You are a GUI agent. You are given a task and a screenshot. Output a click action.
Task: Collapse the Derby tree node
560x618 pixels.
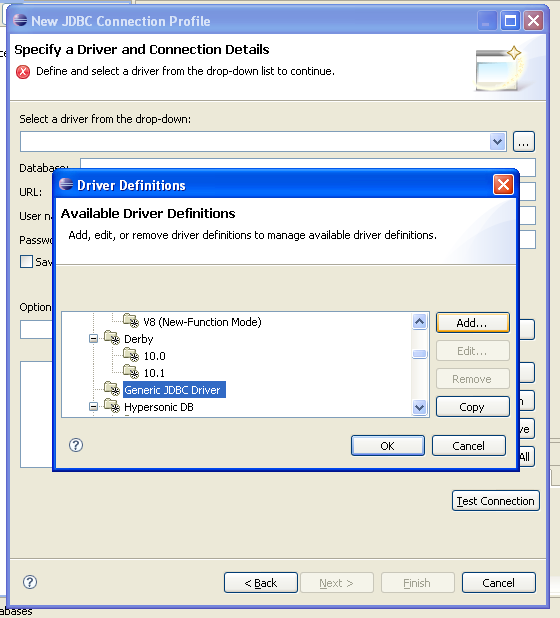pos(93,339)
